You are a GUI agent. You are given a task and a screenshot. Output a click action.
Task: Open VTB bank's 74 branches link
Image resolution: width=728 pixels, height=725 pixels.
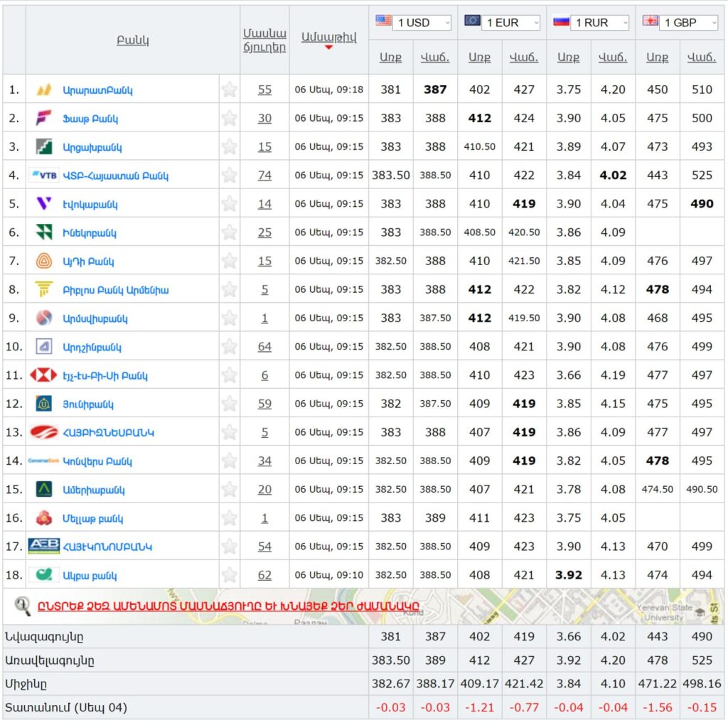coord(264,176)
